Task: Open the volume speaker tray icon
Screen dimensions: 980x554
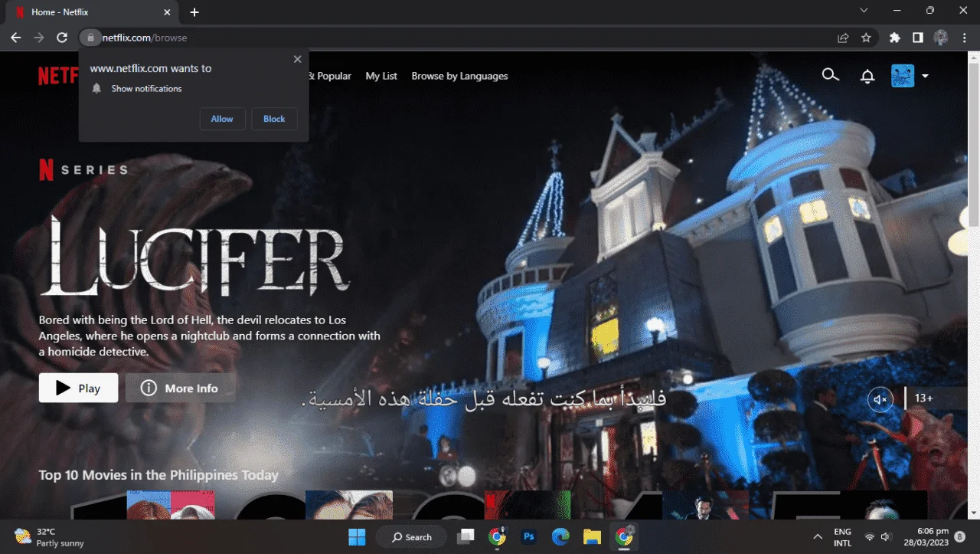Action: point(886,536)
